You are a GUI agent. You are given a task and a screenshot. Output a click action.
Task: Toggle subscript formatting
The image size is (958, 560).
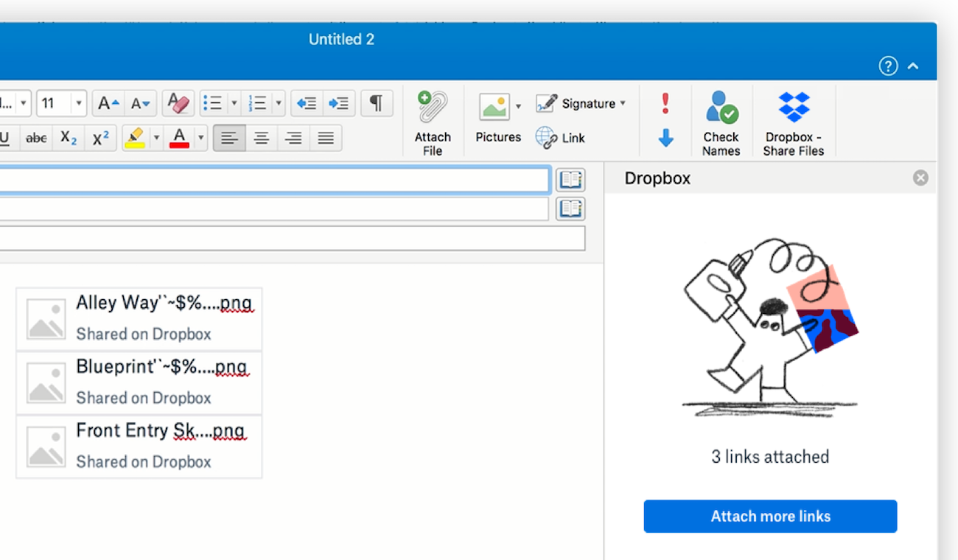pos(69,138)
